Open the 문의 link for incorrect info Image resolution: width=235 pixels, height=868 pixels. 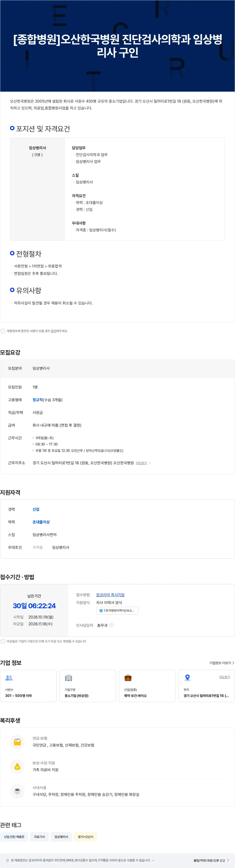click(x=53, y=331)
